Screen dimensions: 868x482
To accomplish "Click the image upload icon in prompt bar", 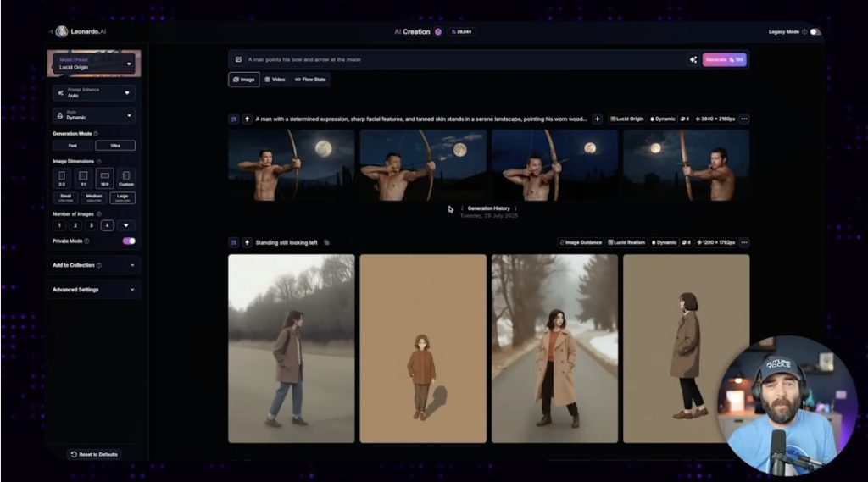I will [238, 59].
